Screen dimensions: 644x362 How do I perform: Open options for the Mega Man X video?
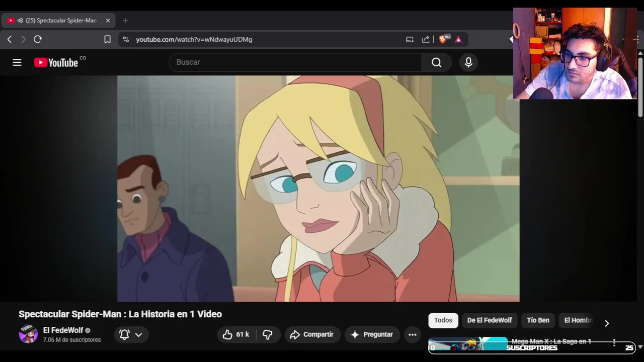click(614, 343)
